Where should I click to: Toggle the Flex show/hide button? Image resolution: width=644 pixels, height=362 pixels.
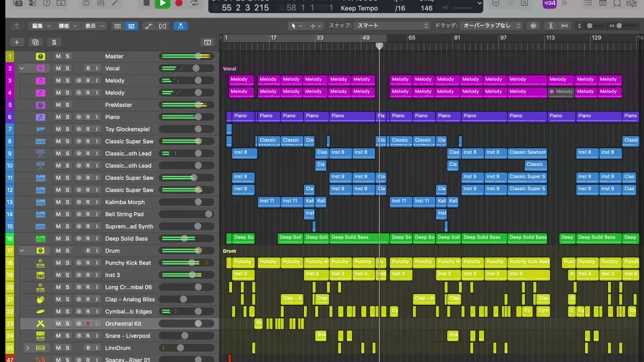tap(163, 26)
